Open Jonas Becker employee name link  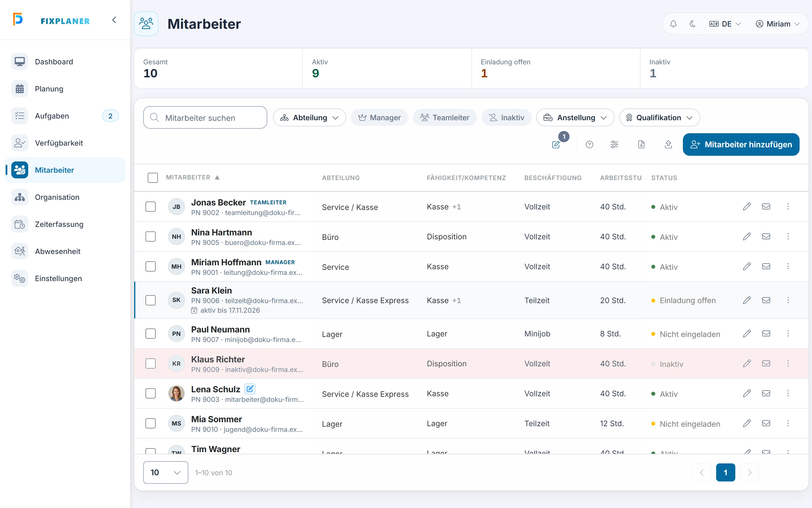(x=219, y=203)
